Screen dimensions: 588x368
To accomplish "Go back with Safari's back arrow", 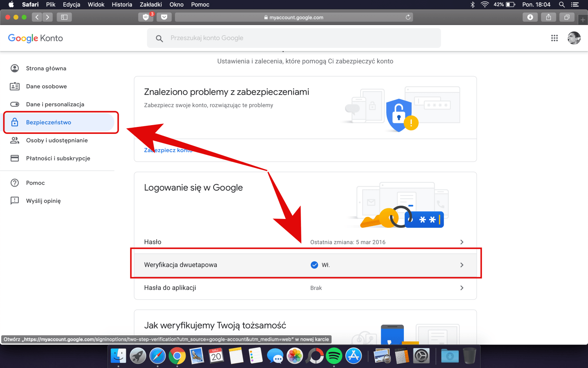I will point(37,17).
